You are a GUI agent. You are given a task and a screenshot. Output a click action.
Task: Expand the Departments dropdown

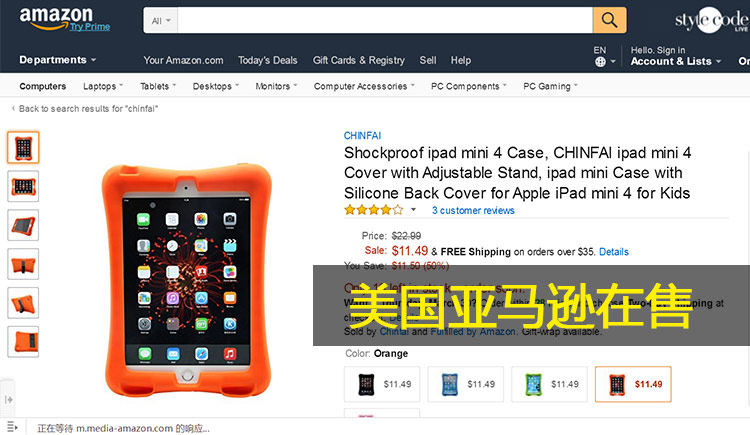pyautogui.click(x=57, y=60)
